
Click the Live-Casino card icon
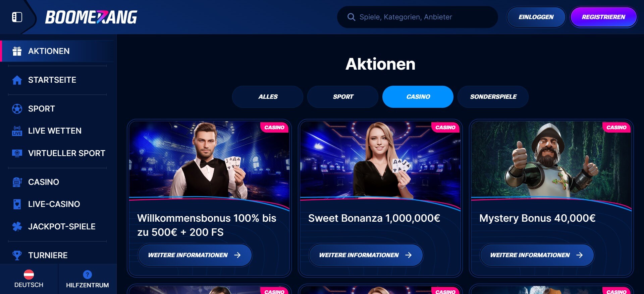pos(17,204)
